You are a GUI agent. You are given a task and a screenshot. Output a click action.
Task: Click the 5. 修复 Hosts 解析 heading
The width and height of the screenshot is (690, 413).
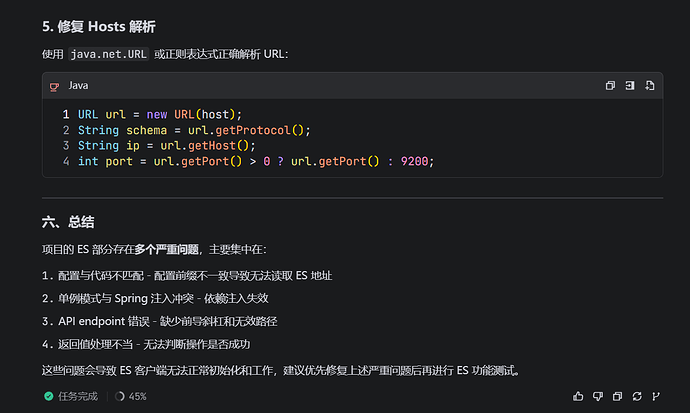click(x=99, y=27)
